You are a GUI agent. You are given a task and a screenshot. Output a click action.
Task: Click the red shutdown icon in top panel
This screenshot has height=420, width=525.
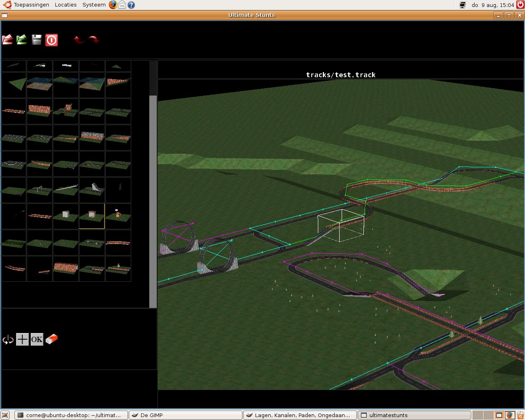(x=520, y=5)
